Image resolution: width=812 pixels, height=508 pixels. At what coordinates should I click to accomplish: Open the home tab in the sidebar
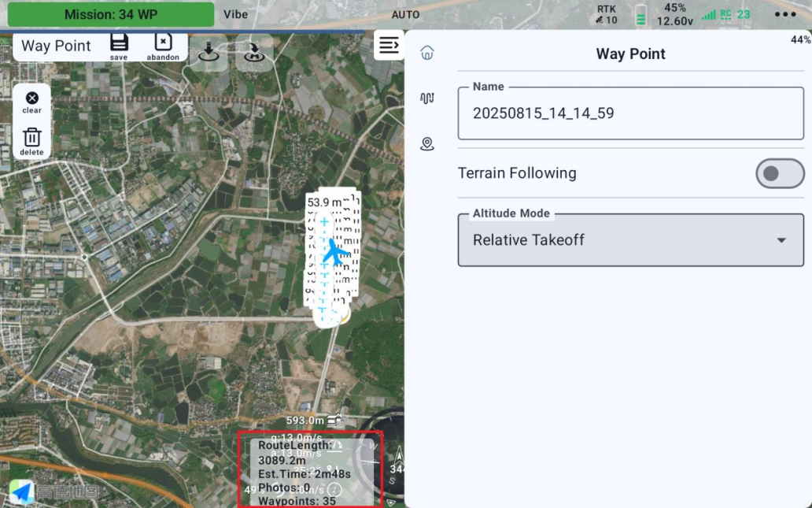tap(427, 53)
